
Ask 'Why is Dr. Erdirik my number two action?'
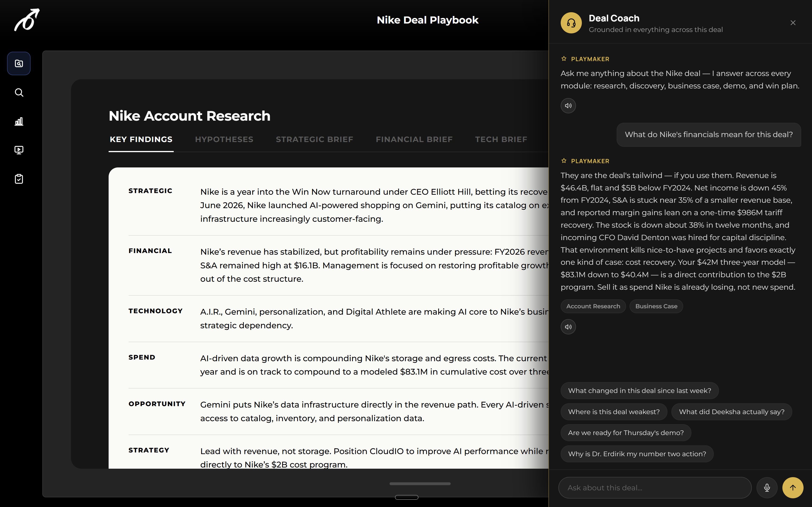click(x=637, y=454)
